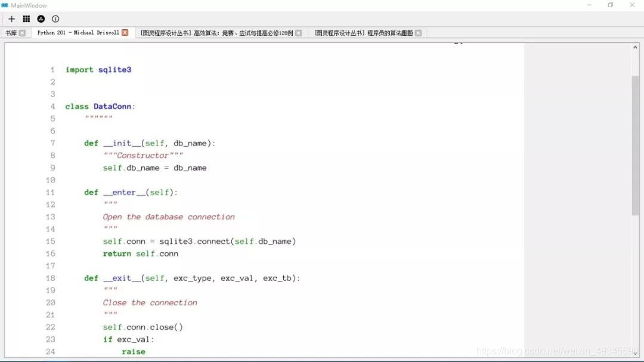Click the 'def __exit__' definition line
644x362 pixels.
pos(192,278)
